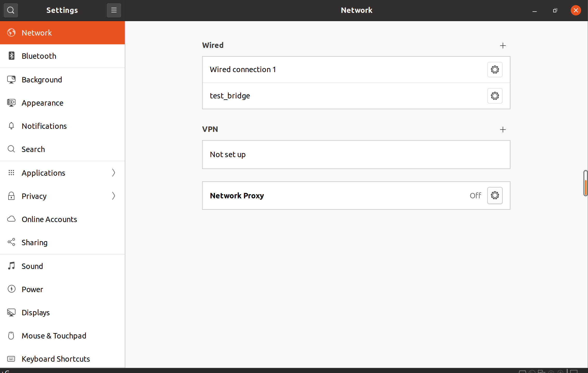Open the Notifications panel
The width and height of the screenshot is (588, 373).
pyautogui.click(x=44, y=126)
